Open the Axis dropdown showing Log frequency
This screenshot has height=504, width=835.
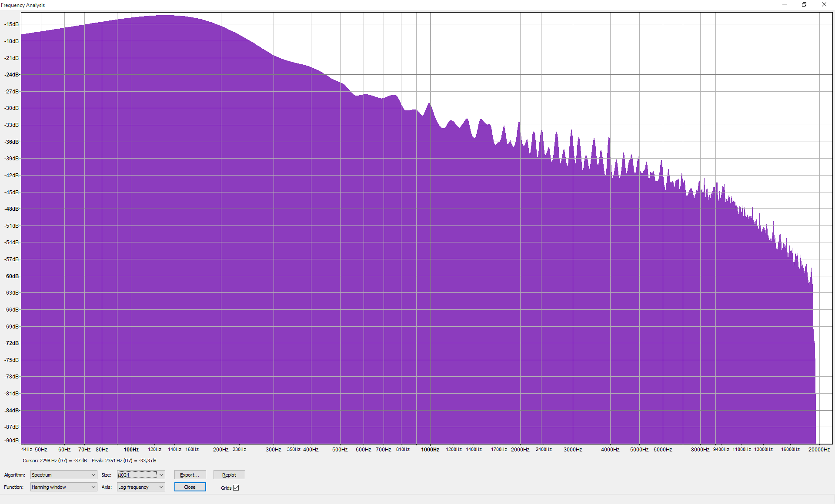coord(141,487)
